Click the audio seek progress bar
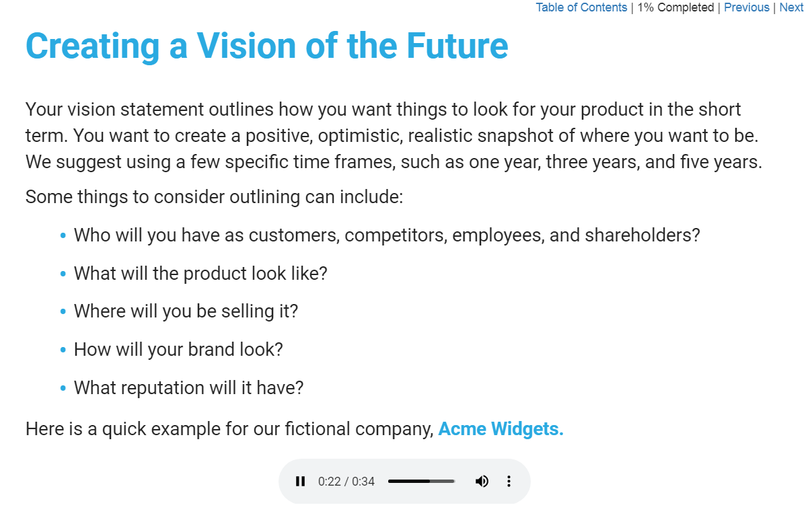This screenshot has width=808, height=532. [x=422, y=482]
